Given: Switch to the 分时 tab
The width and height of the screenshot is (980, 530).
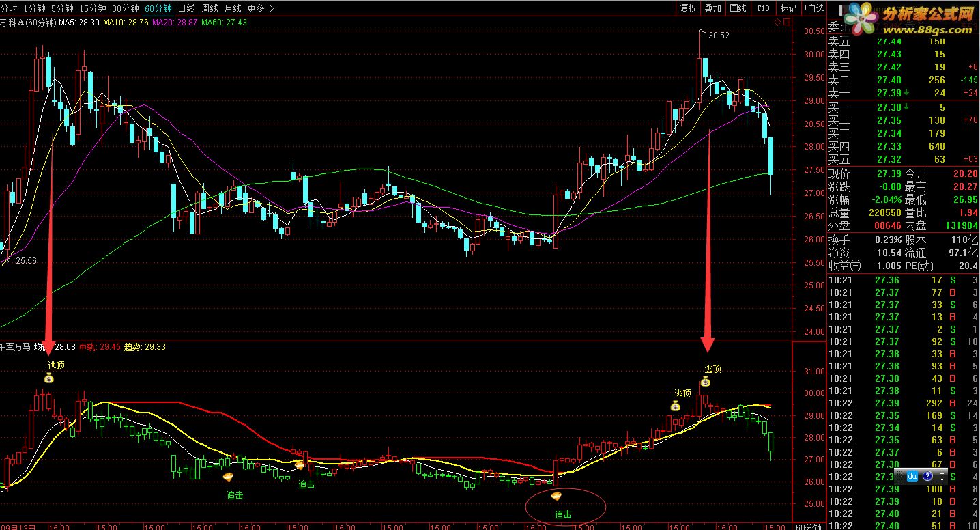Looking at the screenshot, I should (9, 8).
